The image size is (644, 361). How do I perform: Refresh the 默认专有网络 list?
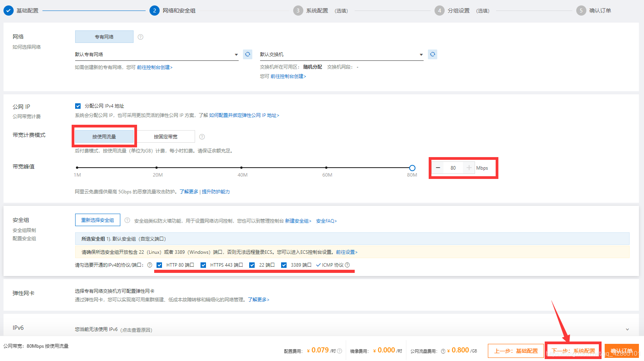pyautogui.click(x=248, y=54)
